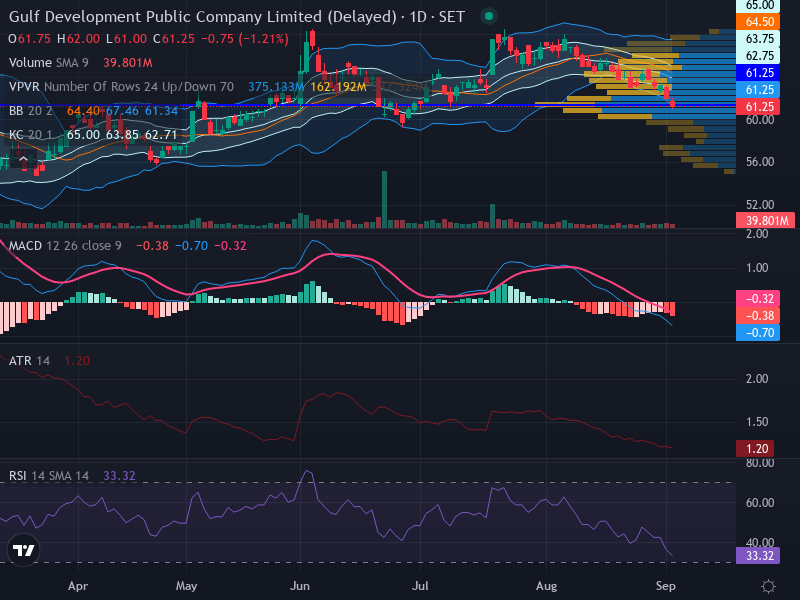The image size is (800, 600).
Task: Click the 1.20 ATR value label
Action: point(755,448)
